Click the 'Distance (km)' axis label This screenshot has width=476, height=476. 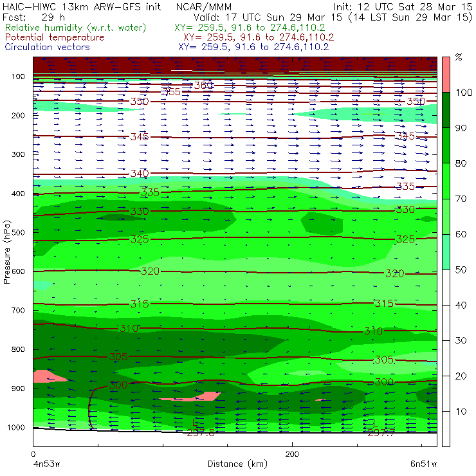[238, 464]
